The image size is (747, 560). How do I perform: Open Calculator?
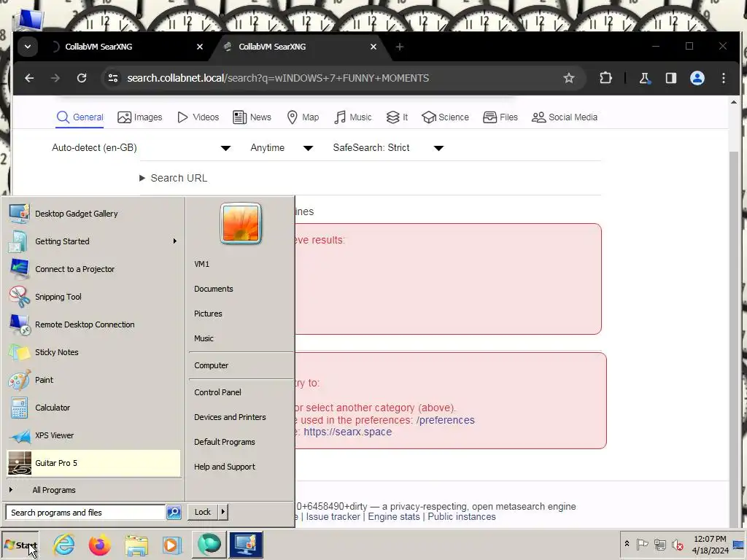(x=94, y=408)
